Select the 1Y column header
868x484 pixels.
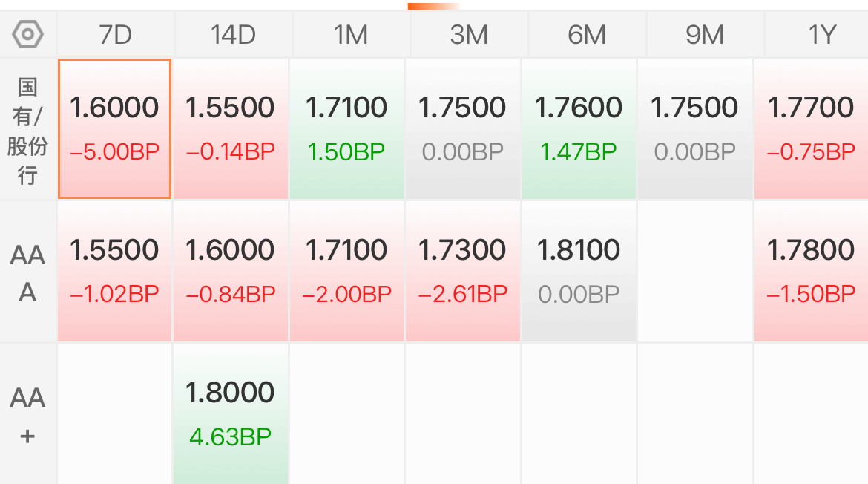click(x=817, y=35)
